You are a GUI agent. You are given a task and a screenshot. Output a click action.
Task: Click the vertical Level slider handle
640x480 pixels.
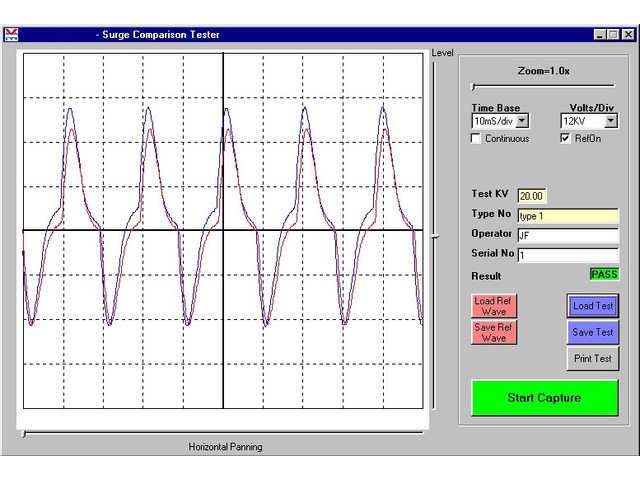434,237
